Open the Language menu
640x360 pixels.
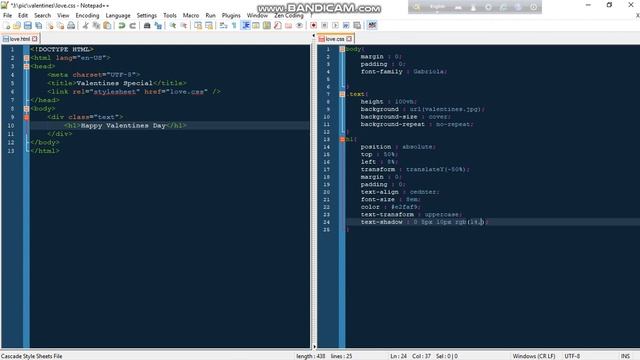tap(118, 16)
